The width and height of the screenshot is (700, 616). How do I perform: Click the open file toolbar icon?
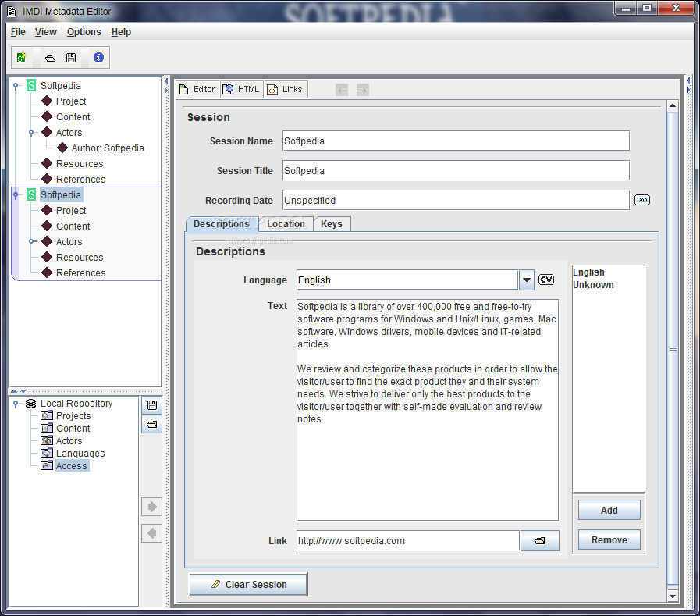click(x=51, y=58)
